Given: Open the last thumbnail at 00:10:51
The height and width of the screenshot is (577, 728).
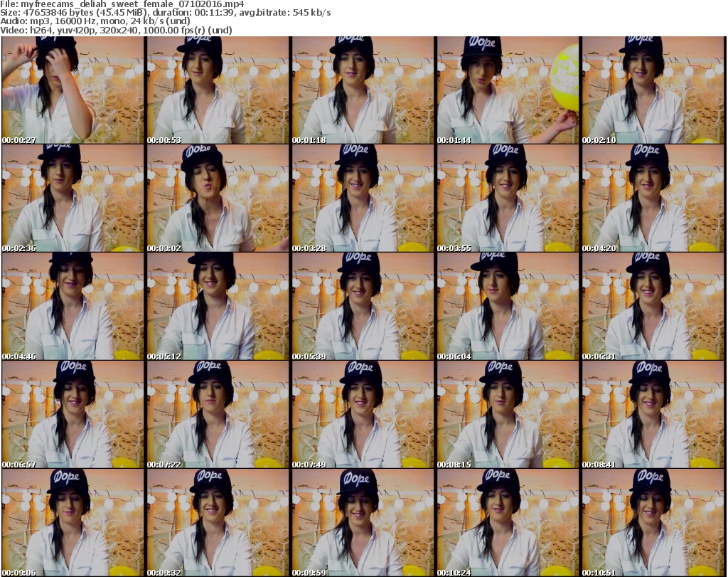Looking at the screenshot, I should pos(653,523).
